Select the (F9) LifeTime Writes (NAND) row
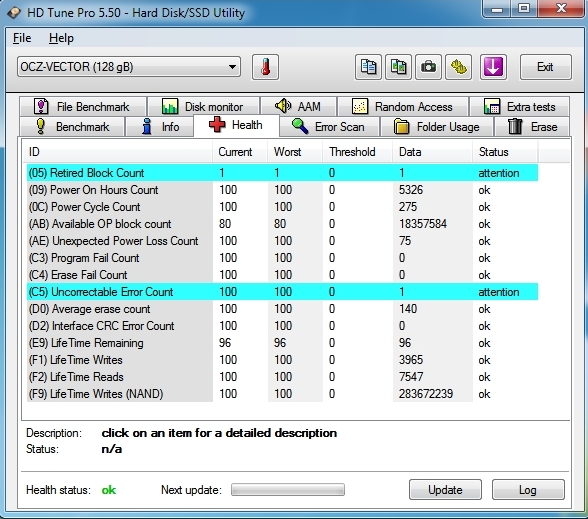Viewport: 588px width, 519px height. point(282,394)
